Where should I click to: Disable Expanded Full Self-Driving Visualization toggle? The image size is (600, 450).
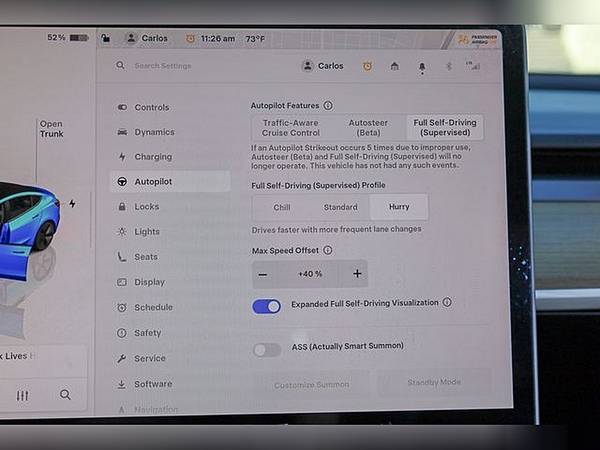pos(267,306)
